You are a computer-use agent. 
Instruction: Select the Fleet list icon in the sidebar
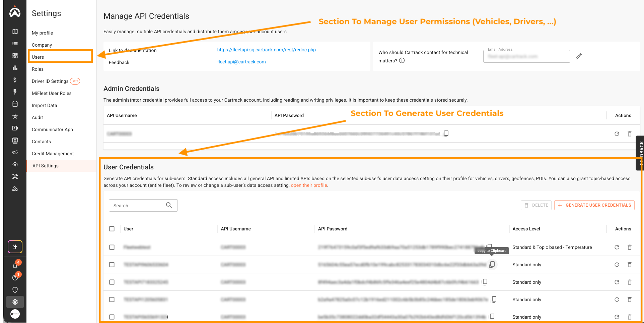[15, 44]
